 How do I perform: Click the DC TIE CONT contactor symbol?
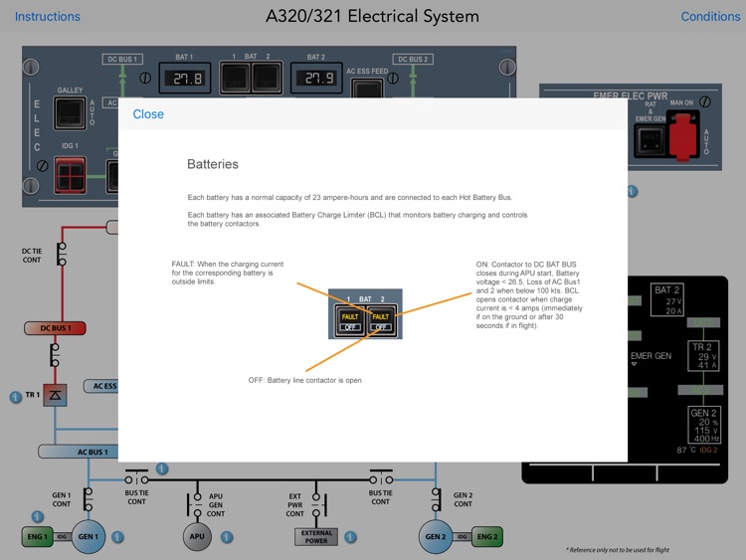point(62,254)
